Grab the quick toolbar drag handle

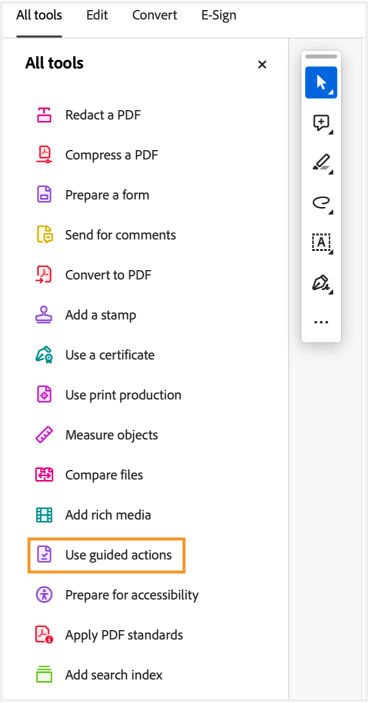click(321, 56)
